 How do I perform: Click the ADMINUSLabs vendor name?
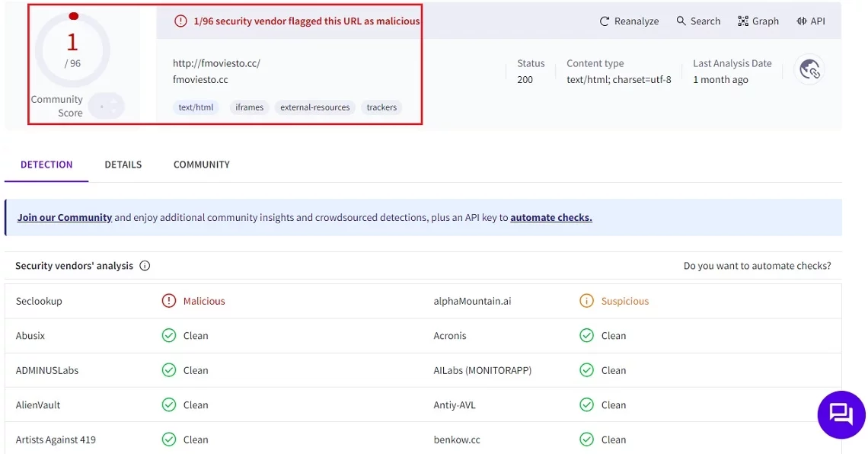pos(47,370)
